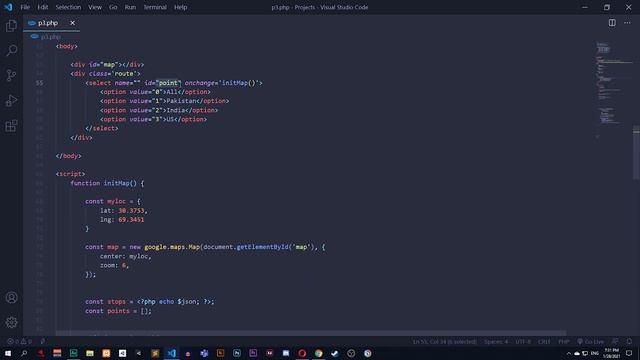Image resolution: width=640 pixels, height=360 pixels.
Task: Open the Go menu
Action: (113, 7)
